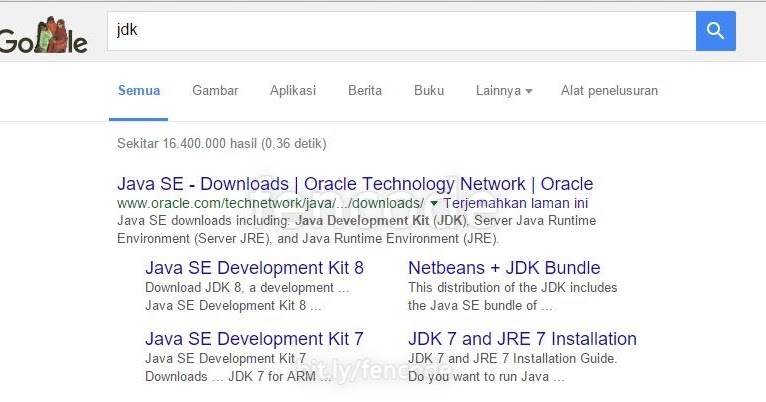Screen dimensions: 766x402
Task: Select the Semua tab
Action: [139, 90]
